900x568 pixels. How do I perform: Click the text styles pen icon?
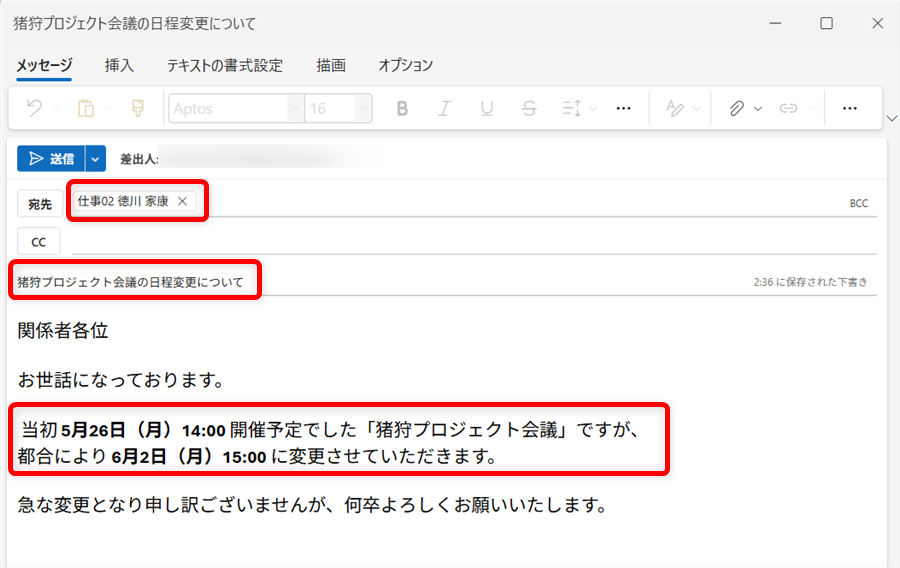tap(677, 108)
